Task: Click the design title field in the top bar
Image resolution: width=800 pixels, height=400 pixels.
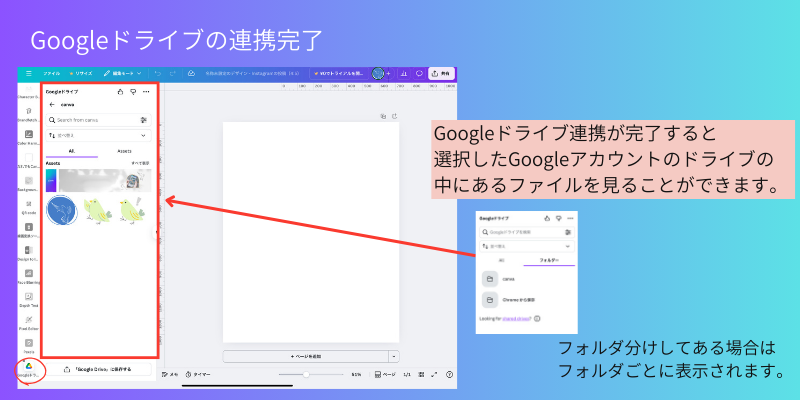Action: [x=252, y=73]
